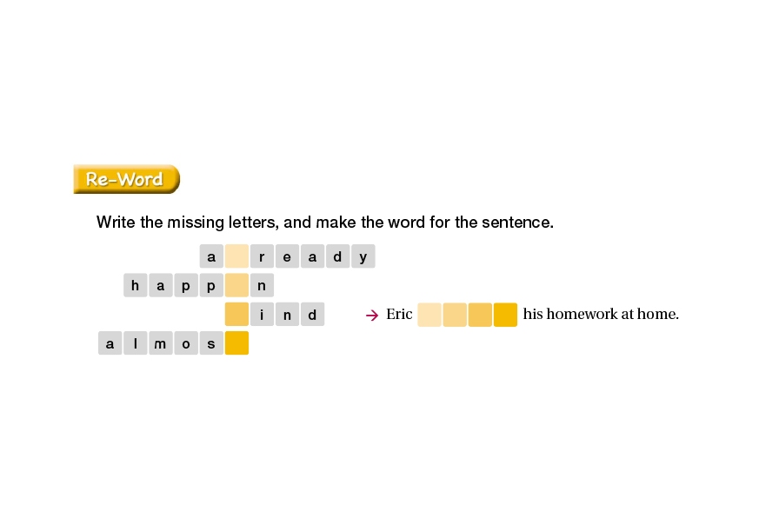Viewport: 759px width, 532px height.
Task: Click the "o" tile in "almos_"
Action: click(x=185, y=343)
